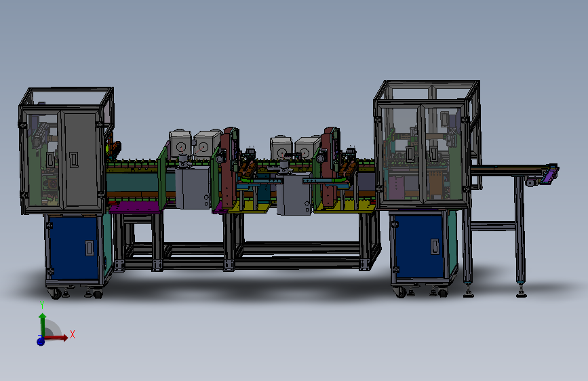
Task: Click the red X axis arrow of the triad
Action: 56,338
